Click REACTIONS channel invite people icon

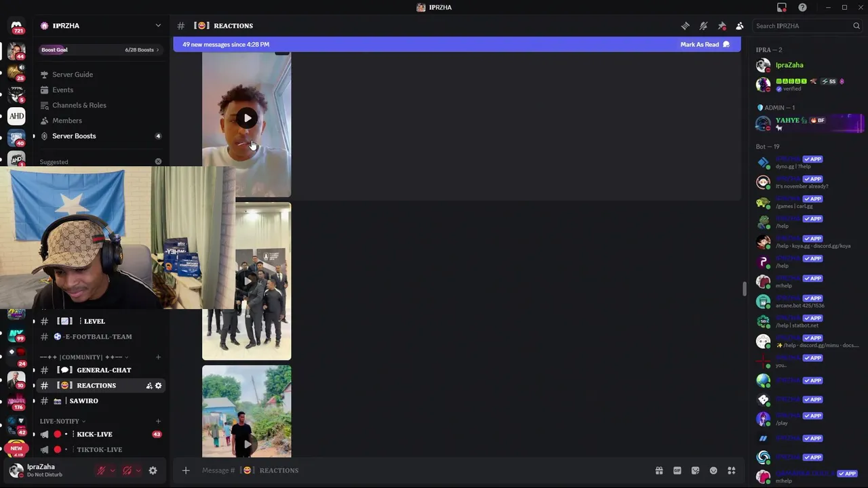point(149,386)
